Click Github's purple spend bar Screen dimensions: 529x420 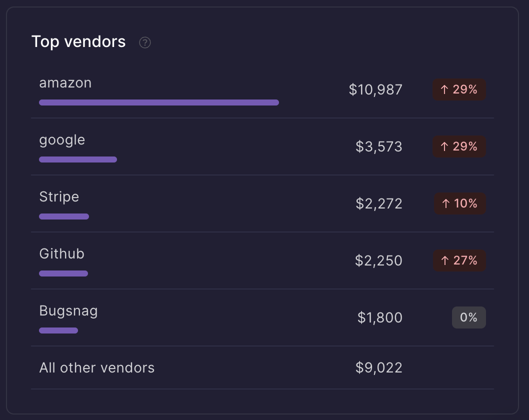coord(63,273)
